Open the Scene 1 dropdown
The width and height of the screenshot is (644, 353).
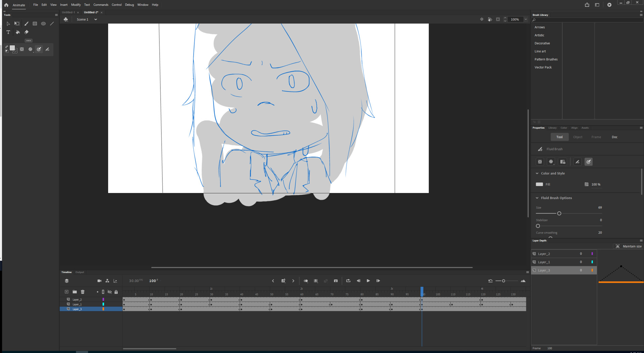pos(96,19)
